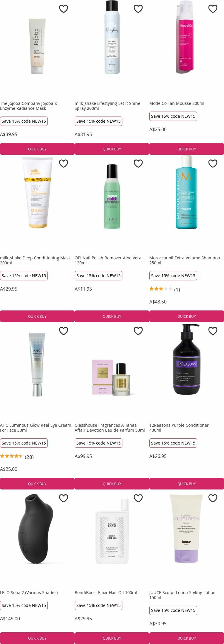This screenshot has width=224, height=644.
Task: Heart the Moroccanoil Extra Volume Shampoo
Action: click(213, 164)
